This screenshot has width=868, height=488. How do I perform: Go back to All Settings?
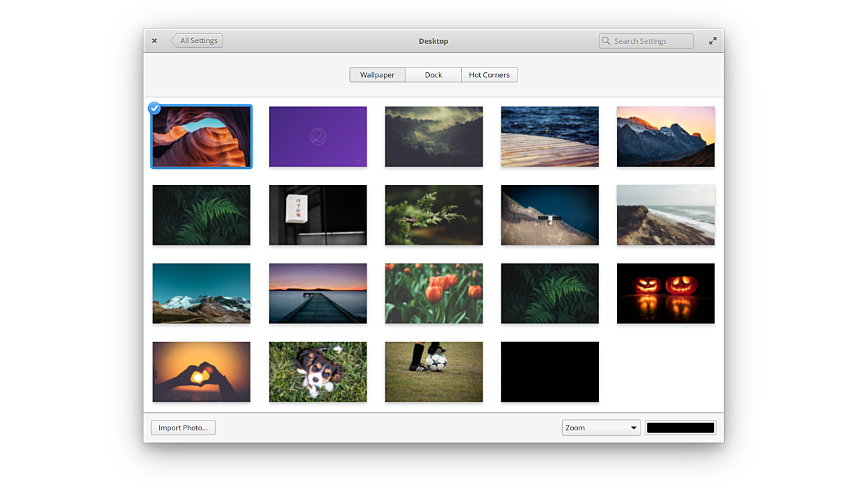198,41
